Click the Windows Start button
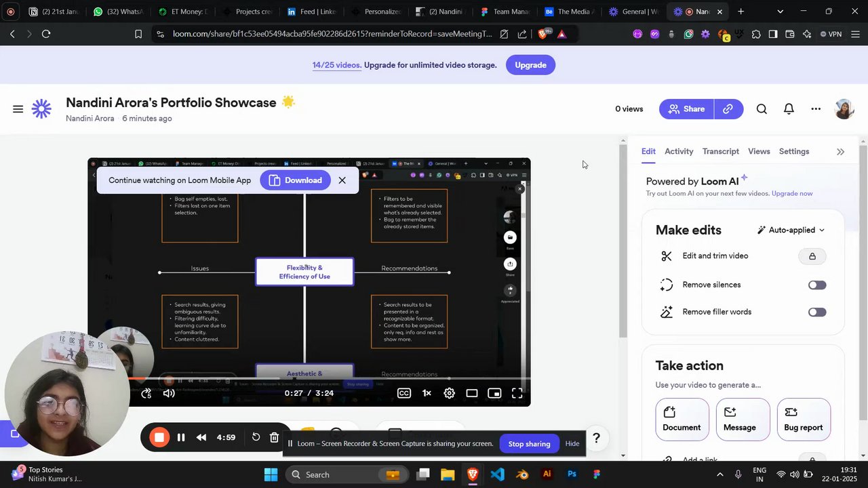Screen dimensions: 868x488 (x=271, y=474)
